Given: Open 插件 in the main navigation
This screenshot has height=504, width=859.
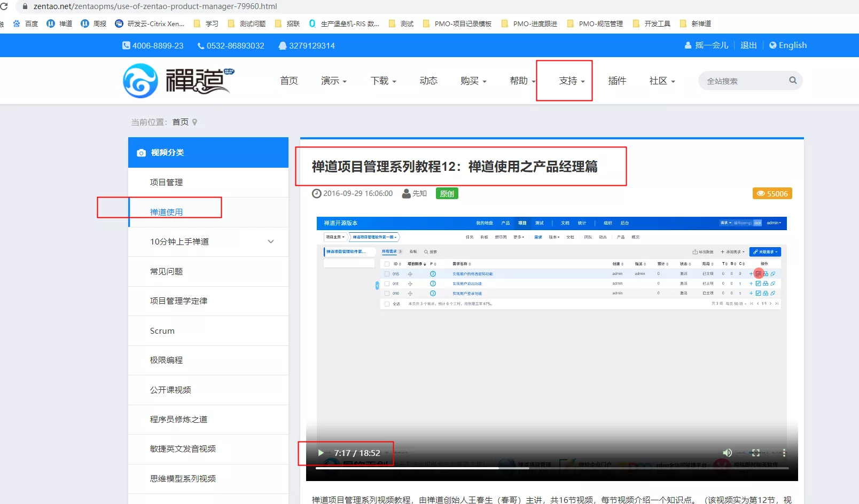Looking at the screenshot, I should [x=617, y=81].
